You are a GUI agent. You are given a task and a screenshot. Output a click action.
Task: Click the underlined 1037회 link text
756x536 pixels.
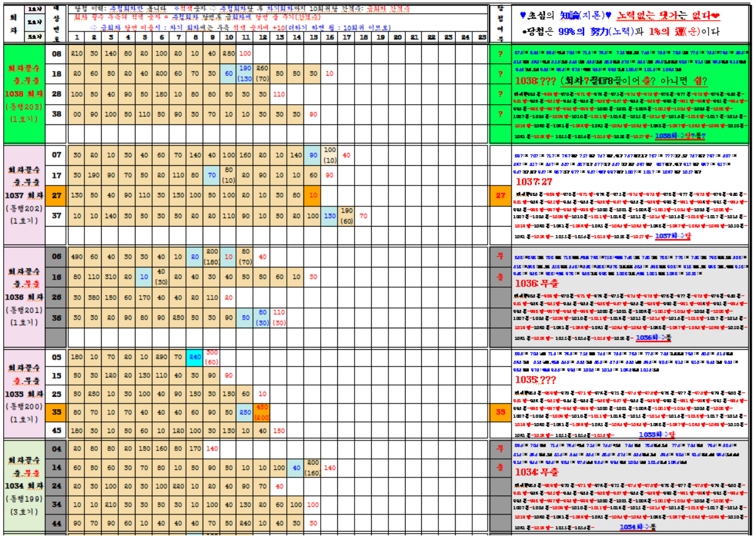673,236
